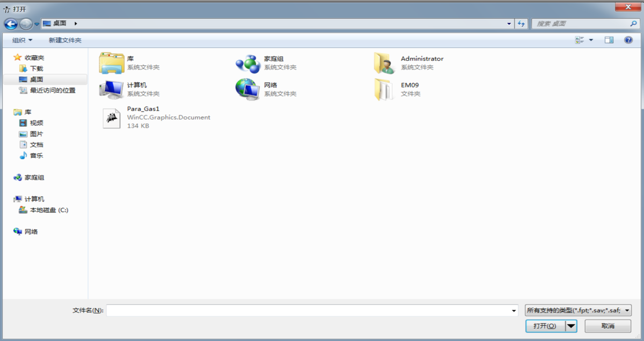Select the EM09 folder icon

coord(384,89)
